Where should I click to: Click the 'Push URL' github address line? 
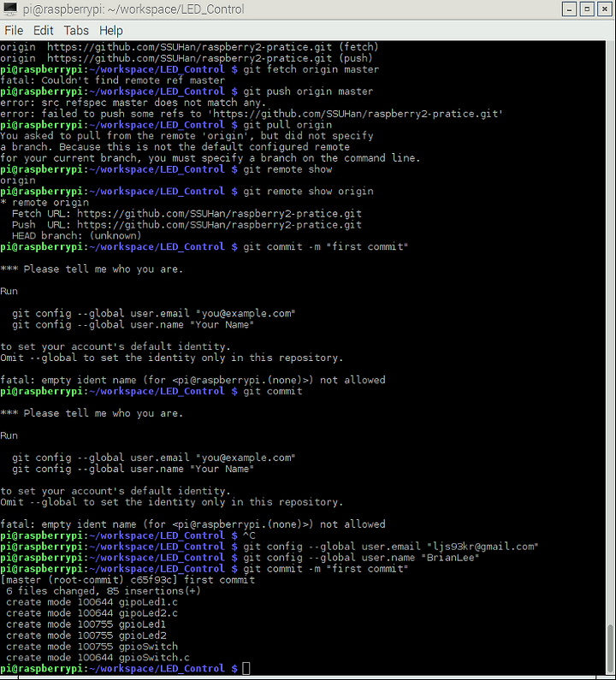coord(187,225)
